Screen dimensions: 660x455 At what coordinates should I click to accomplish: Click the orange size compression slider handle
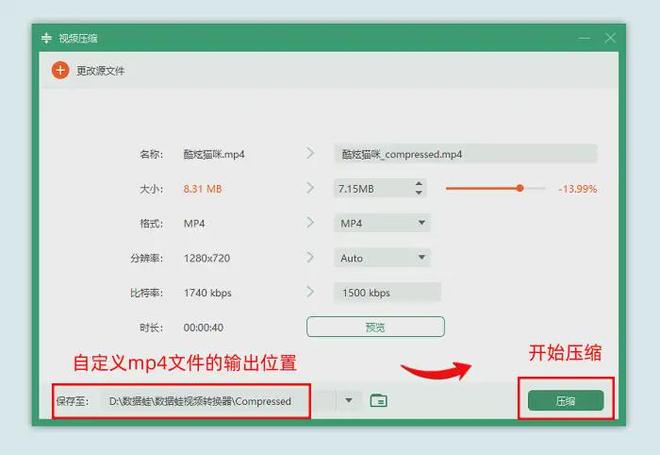(520, 188)
